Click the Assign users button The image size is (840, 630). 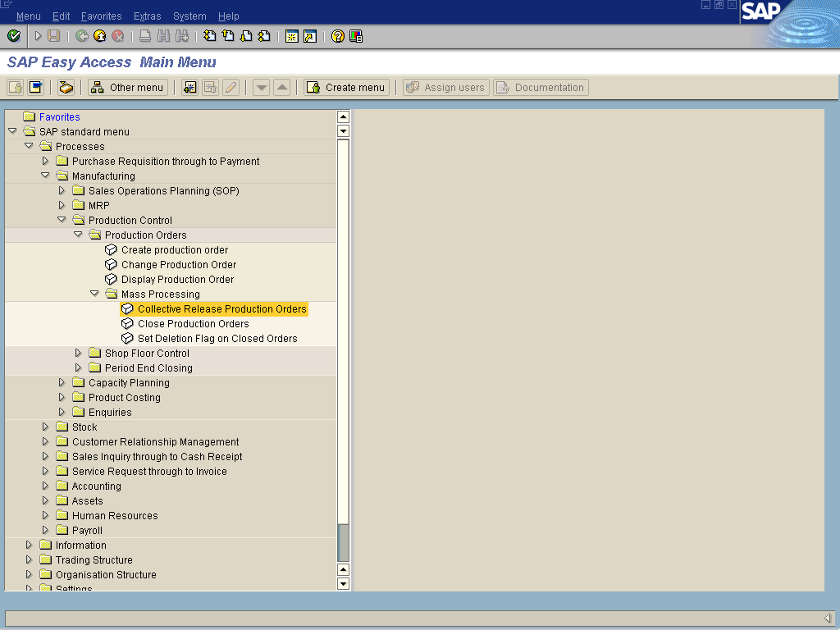[445, 87]
